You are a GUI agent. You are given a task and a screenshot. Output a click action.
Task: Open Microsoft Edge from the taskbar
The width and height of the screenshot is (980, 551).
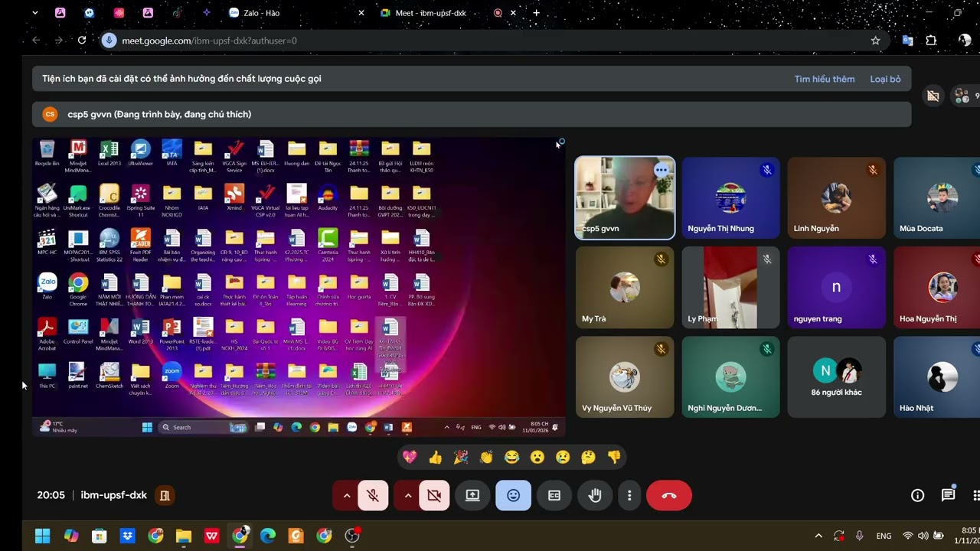268,536
